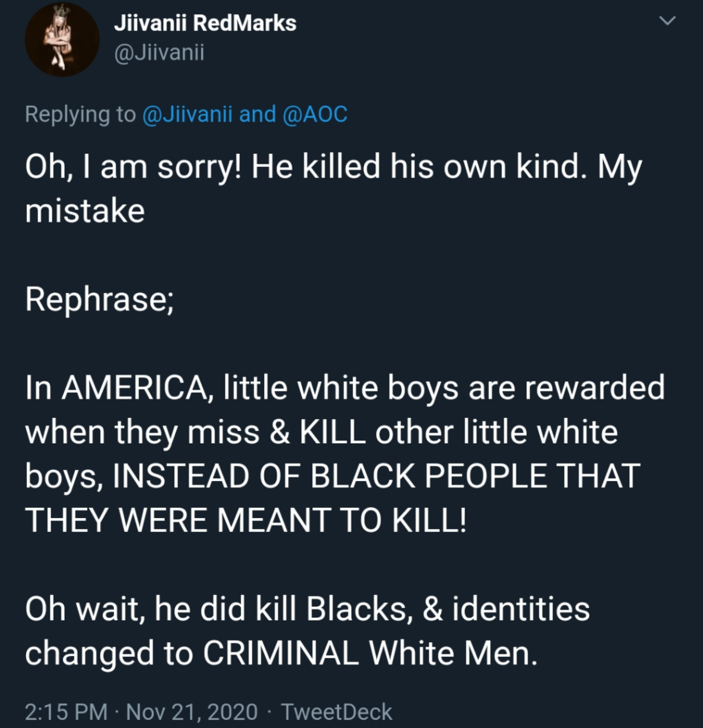Click the 'little white boys are rewarded' text
This screenshot has width=703, height=728.
pos(444,389)
